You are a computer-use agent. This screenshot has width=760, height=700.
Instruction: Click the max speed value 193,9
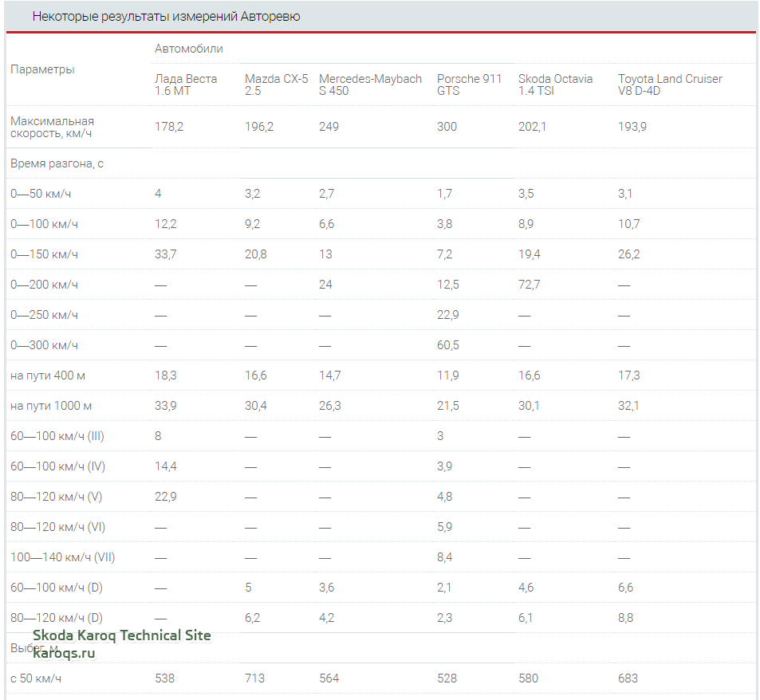click(x=632, y=127)
